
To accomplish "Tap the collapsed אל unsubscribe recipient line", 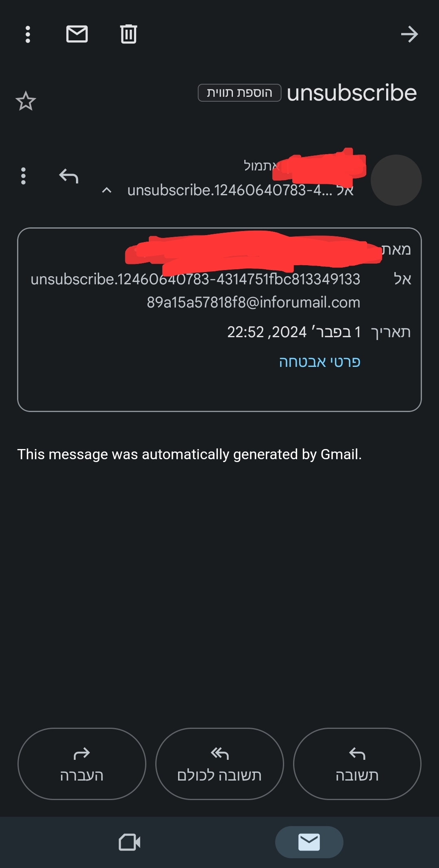I will [x=240, y=190].
